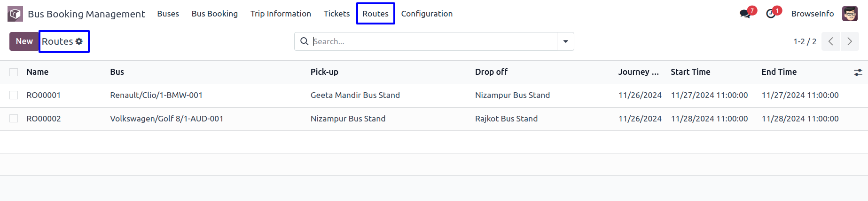Select the Tickets menu item

coord(336,14)
